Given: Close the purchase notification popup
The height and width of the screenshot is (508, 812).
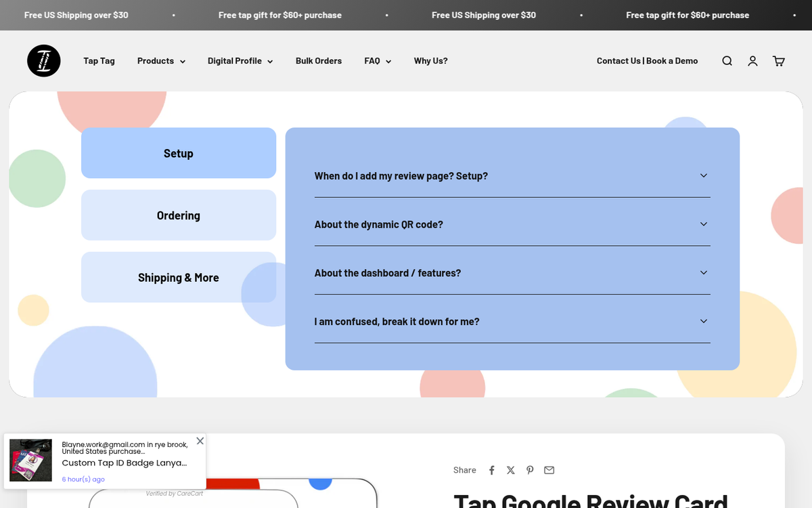Looking at the screenshot, I should (x=200, y=441).
